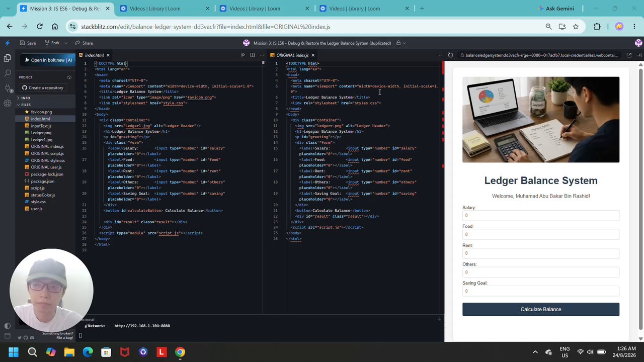Open the Search panel in sidebar
This screenshot has width=644, height=362.
pyautogui.click(x=7, y=73)
